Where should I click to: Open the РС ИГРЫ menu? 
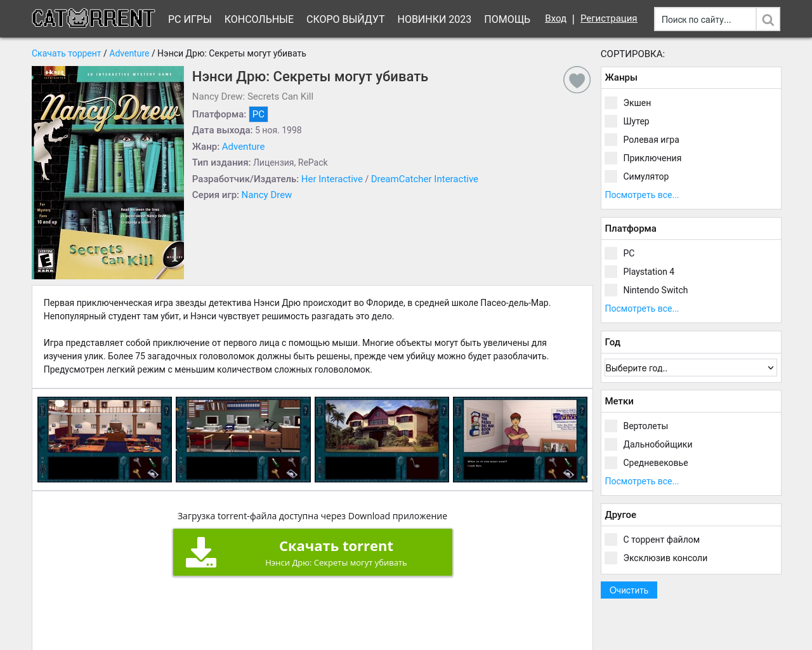190,19
